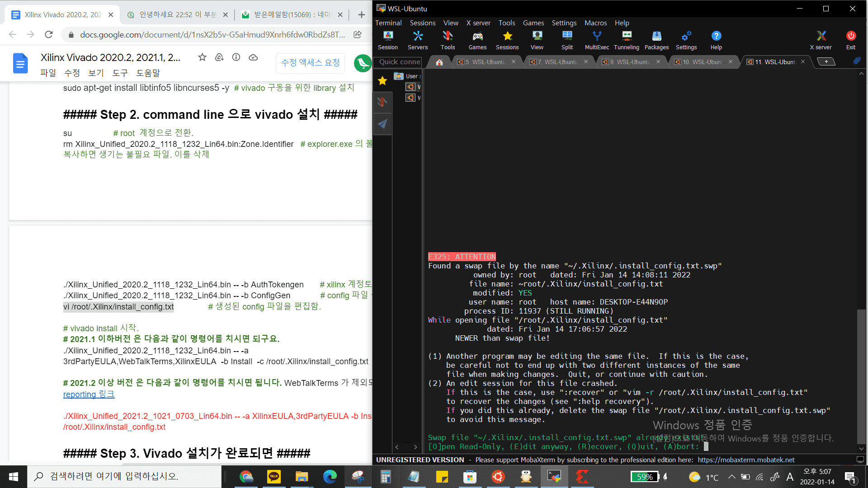Open the Macros menu
The image size is (868, 488).
click(595, 23)
